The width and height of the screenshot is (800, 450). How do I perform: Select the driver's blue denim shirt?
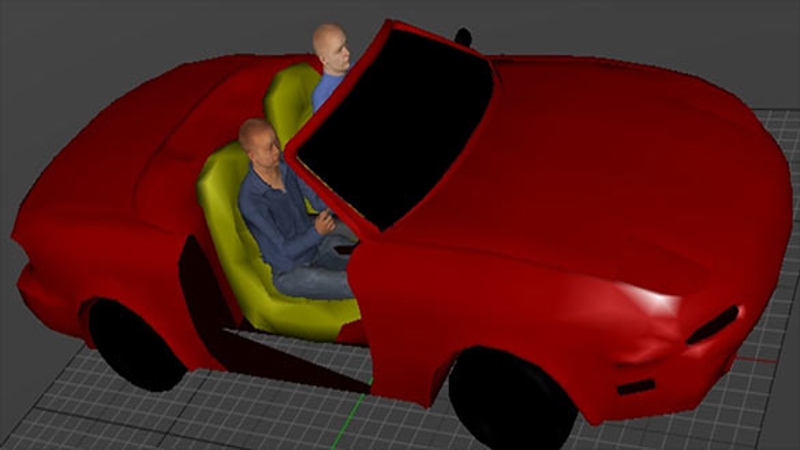pos(277,217)
